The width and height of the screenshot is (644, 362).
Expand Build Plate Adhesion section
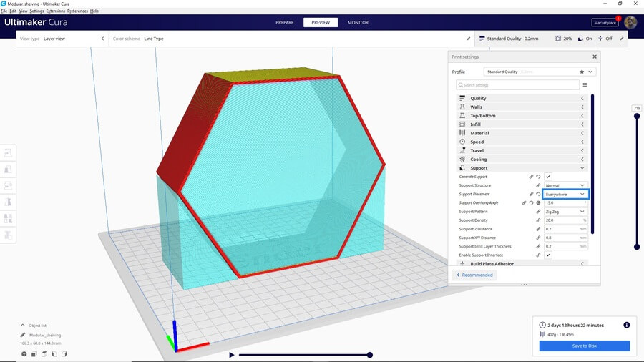522,263
